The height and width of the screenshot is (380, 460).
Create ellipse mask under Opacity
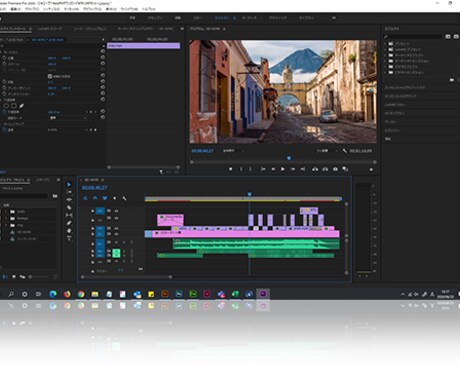(x=6, y=106)
